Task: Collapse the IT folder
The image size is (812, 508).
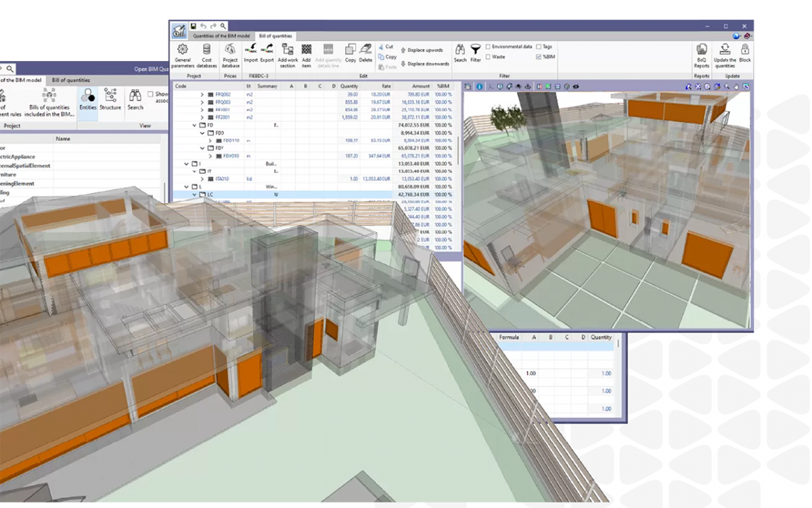Action: click(x=194, y=171)
